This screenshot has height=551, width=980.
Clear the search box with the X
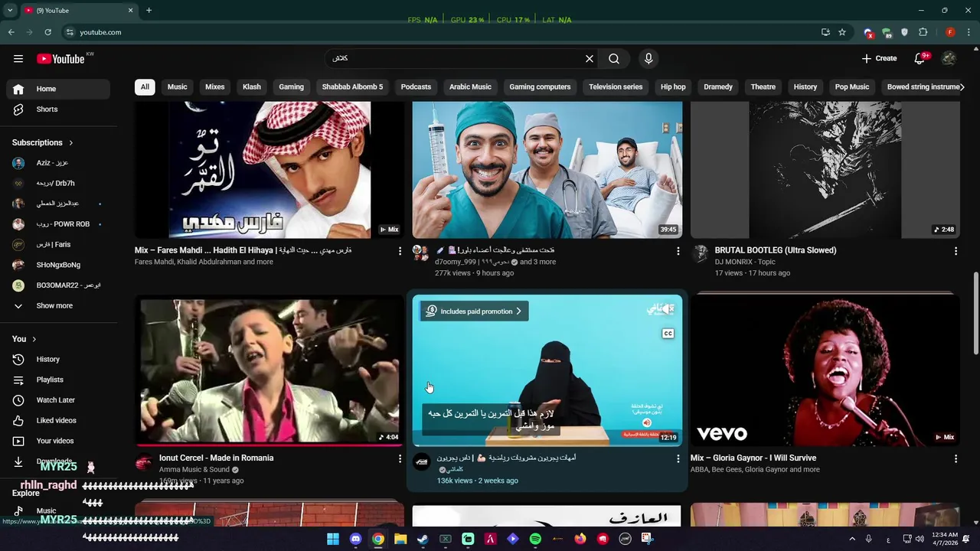pyautogui.click(x=590, y=59)
